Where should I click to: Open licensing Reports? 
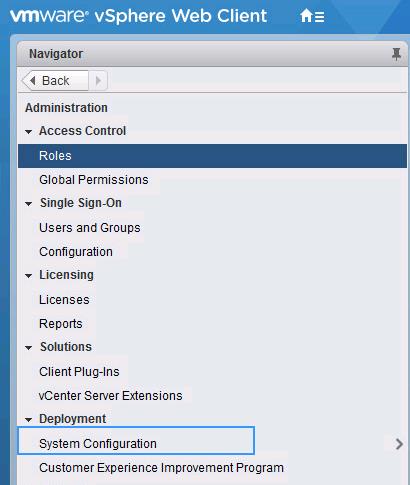[x=61, y=324]
